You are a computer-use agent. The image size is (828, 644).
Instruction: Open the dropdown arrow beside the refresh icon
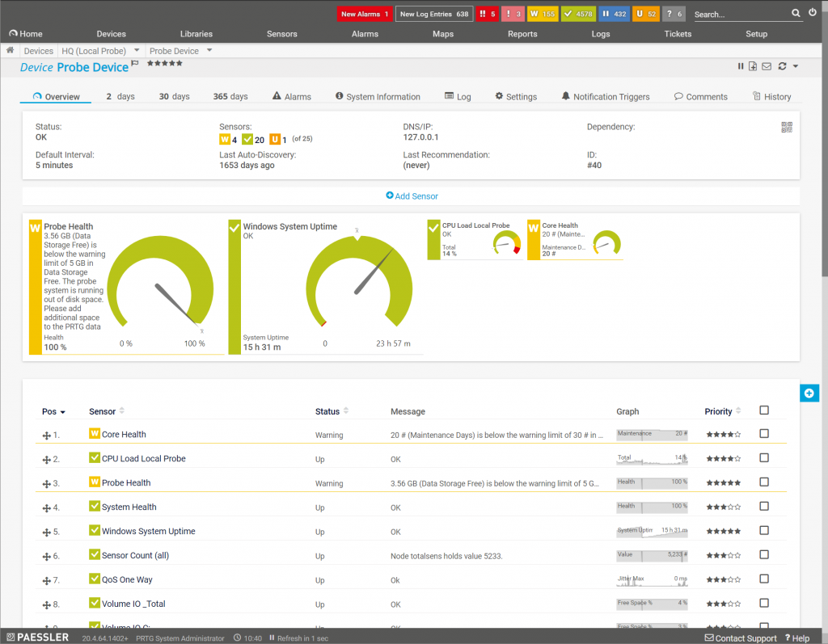[x=796, y=66]
